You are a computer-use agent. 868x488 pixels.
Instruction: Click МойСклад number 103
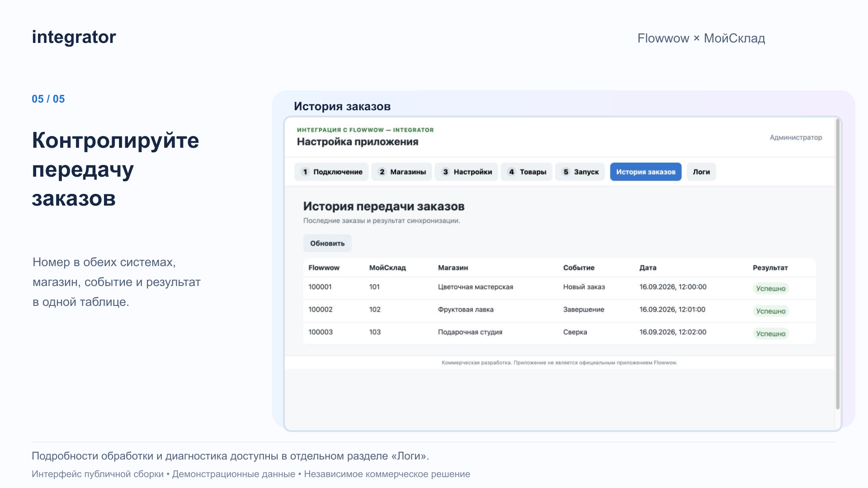[375, 332]
